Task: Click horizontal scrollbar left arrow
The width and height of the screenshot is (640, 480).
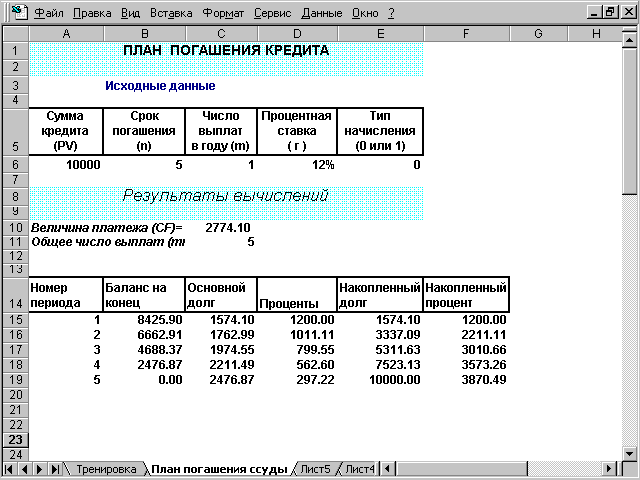Action: [388, 469]
